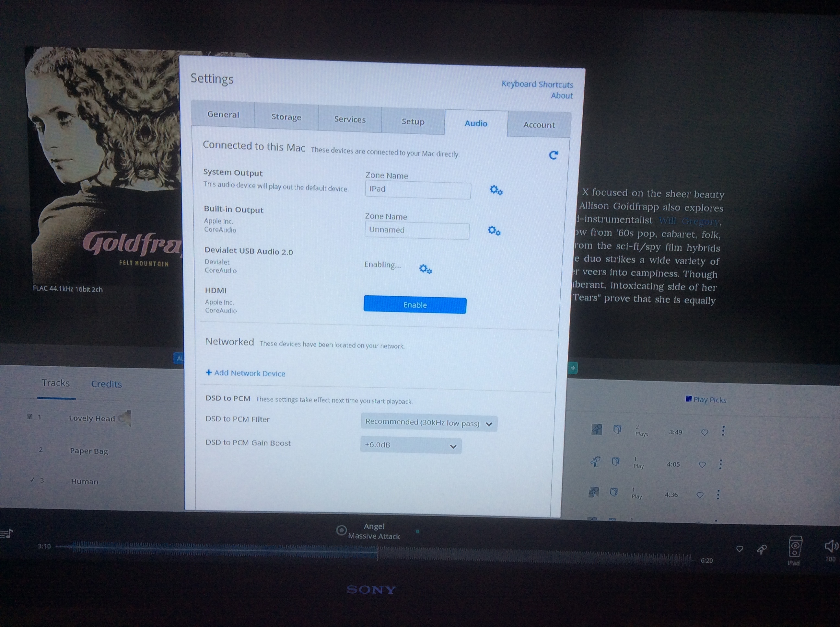Open three-dot menu for 3:49 track
Viewport: 840px width, 627px height.
[x=723, y=431]
